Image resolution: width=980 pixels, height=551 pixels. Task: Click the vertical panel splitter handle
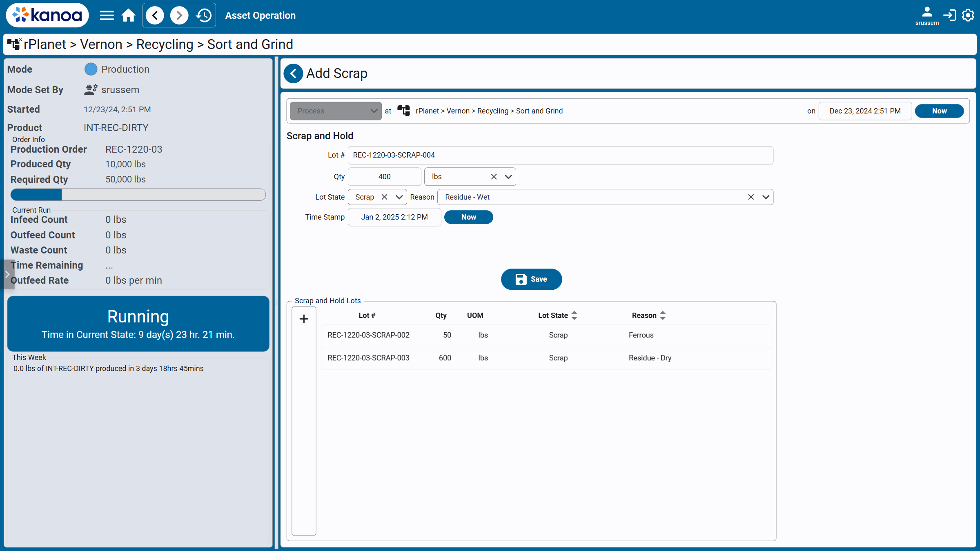tap(276, 303)
